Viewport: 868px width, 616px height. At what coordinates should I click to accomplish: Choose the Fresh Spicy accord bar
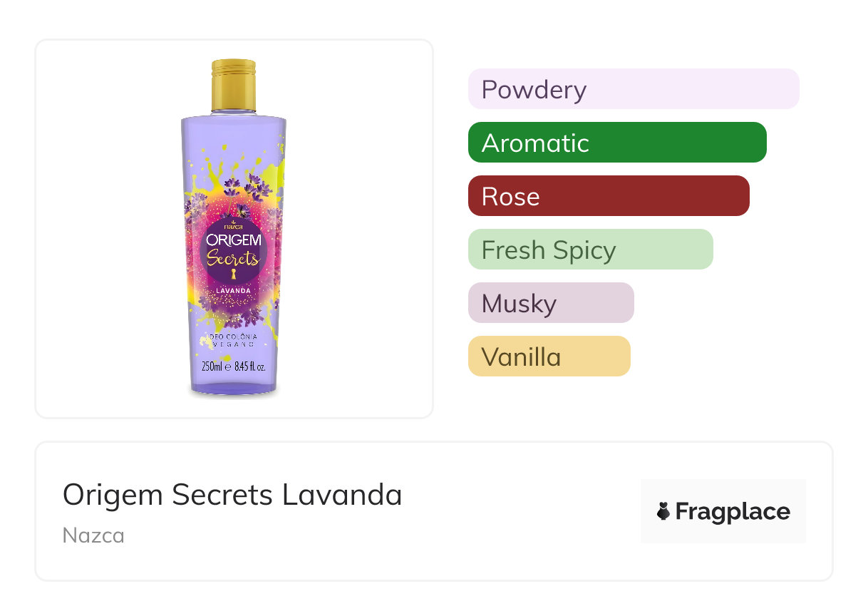click(x=590, y=250)
